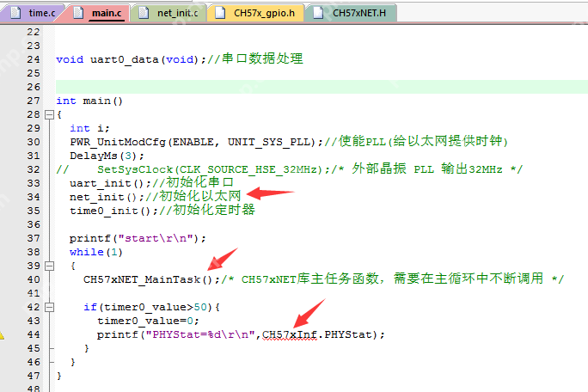The width and height of the screenshot is (588, 392).
Task: Click the file icon on time.c tab
Action: (x=15, y=13)
